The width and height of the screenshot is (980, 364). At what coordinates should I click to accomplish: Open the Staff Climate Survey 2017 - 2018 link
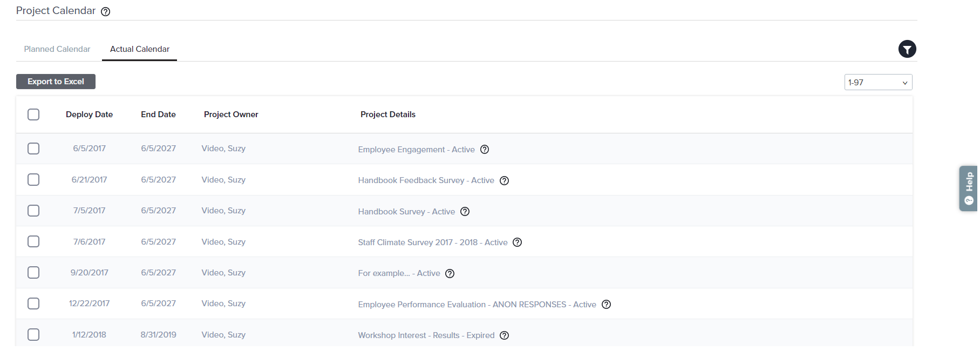(x=432, y=242)
